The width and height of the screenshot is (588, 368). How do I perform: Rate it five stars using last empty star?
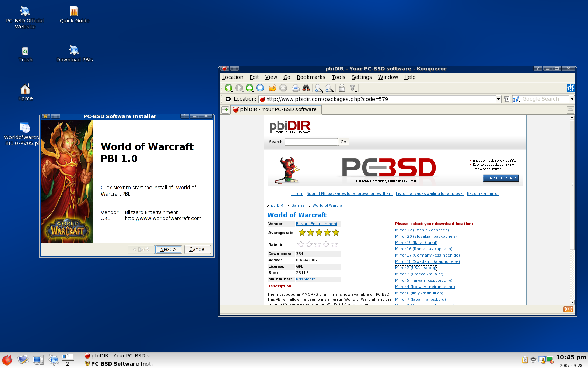click(x=335, y=244)
